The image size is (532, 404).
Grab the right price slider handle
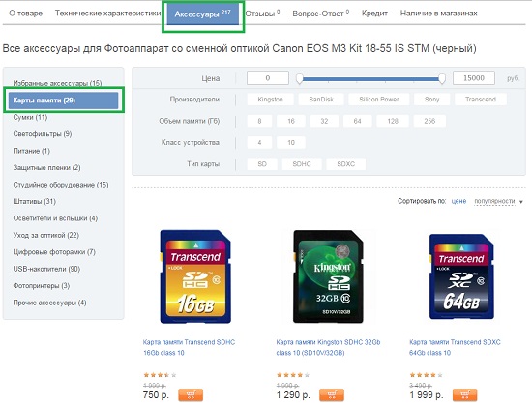pos(442,79)
